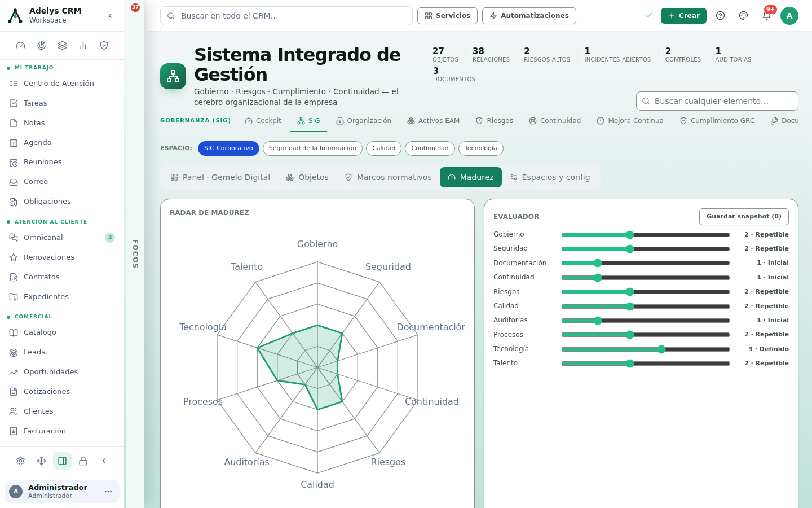Open Expedientes in sidebar
This screenshot has width=812, height=508.
(62, 297)
